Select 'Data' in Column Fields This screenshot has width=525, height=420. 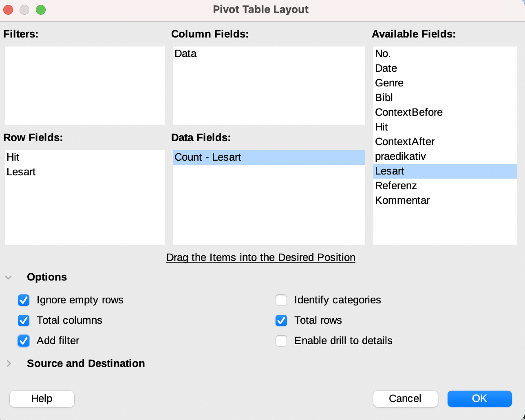269,54
